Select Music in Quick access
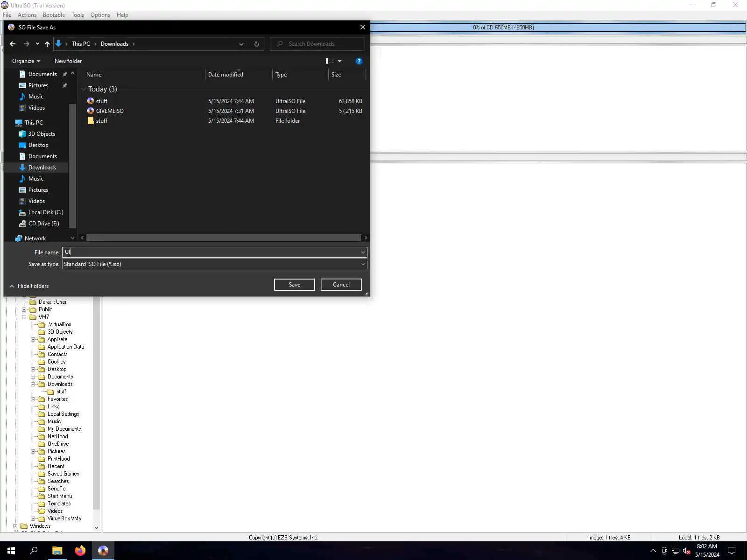This screenshot has height=560, width=747. point(35,97)
